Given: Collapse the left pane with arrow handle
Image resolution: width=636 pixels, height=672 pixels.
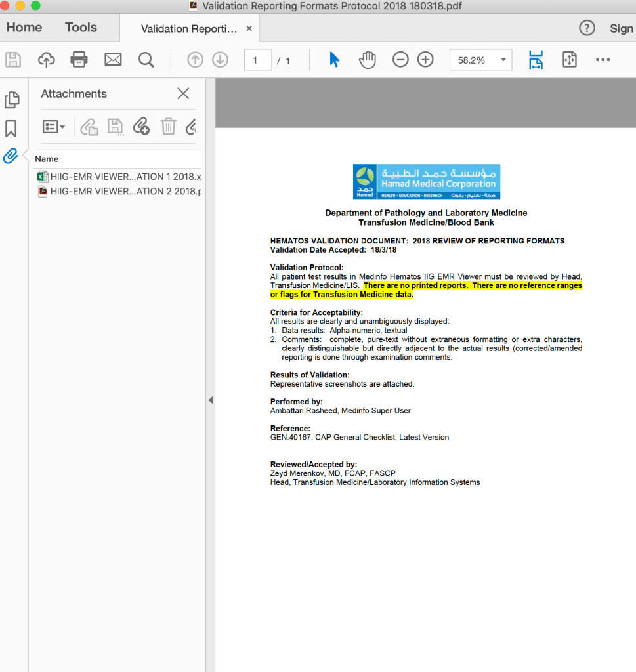Looking at the screenshot, I should click(211, 400).
